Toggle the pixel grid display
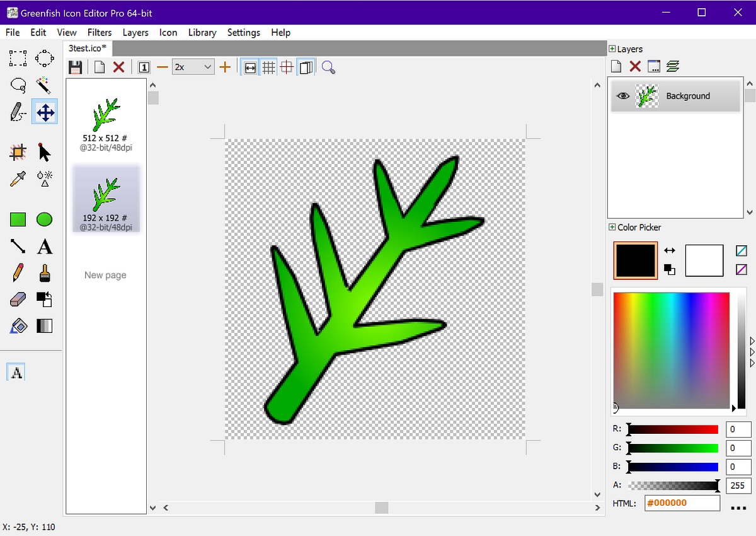Viewport: 756px width, 536px height. click(269, 67)
